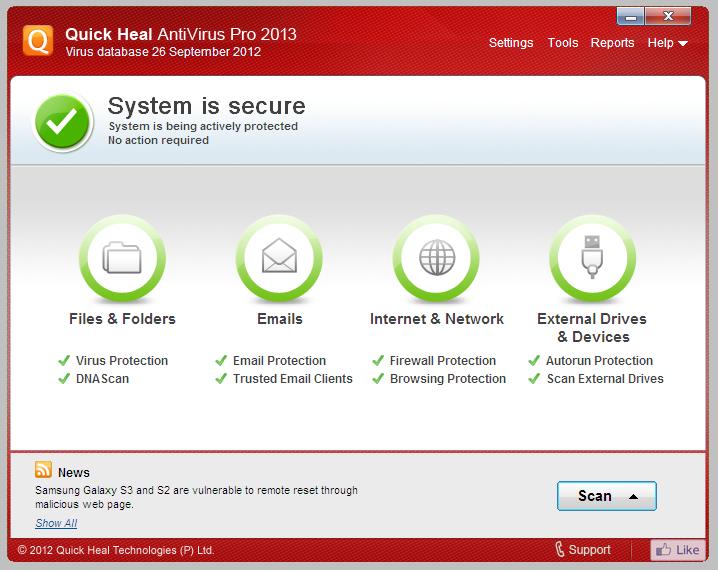Image resolution: width=718 pixels, height=570 pixels.
Task: Minimize the Quick Heal window
Action: (x=631, y=17)
